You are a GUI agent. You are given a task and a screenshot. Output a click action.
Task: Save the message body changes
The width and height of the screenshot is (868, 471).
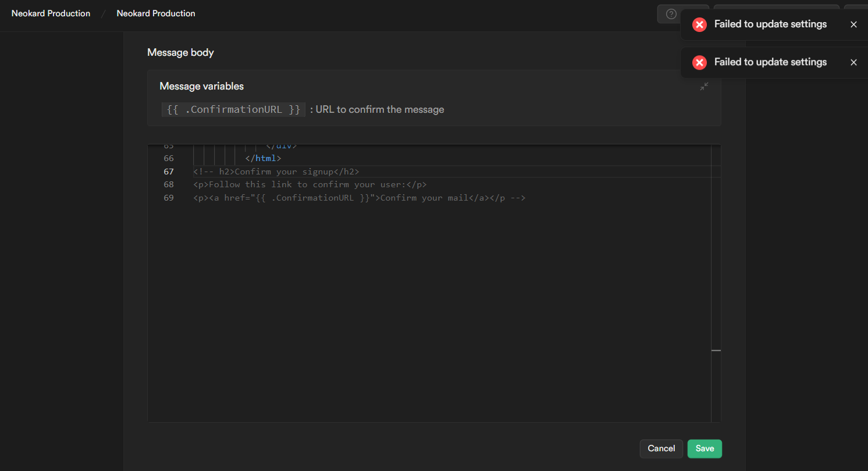[705, 448]
